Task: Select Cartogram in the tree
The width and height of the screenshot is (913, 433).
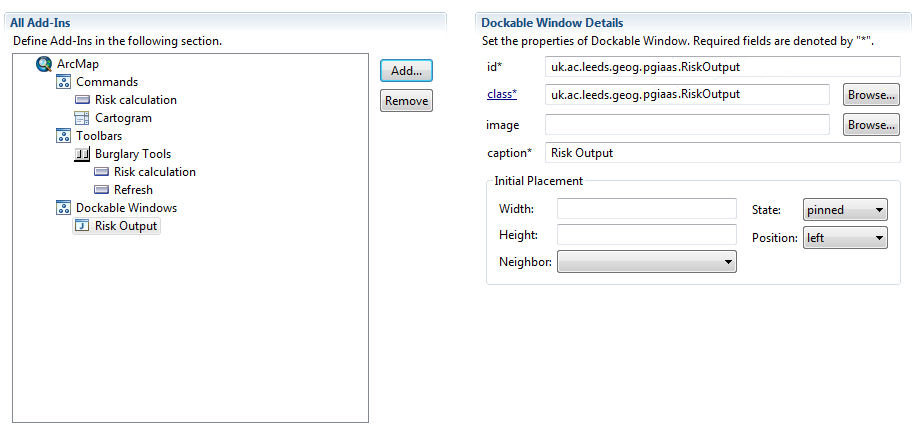Action: pyautogui.click(x=123, y=118)
